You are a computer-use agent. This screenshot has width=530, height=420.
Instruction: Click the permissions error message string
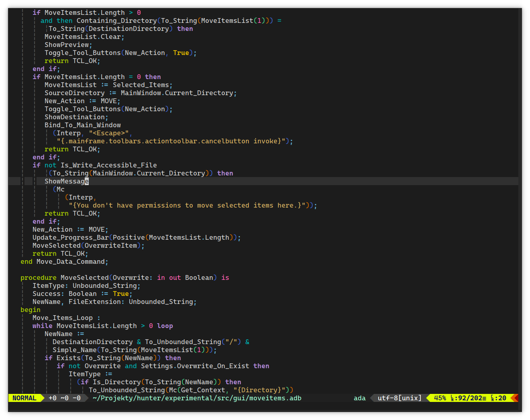pos(187,205)
